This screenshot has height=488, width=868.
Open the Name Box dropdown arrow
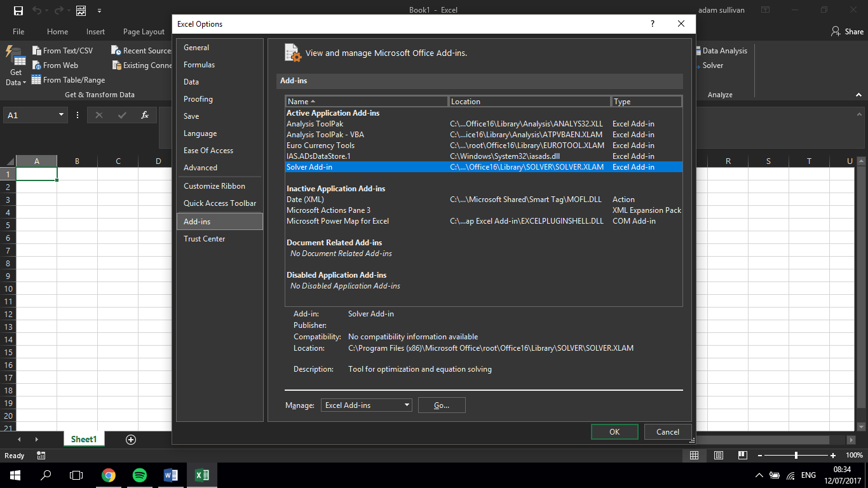61,115
